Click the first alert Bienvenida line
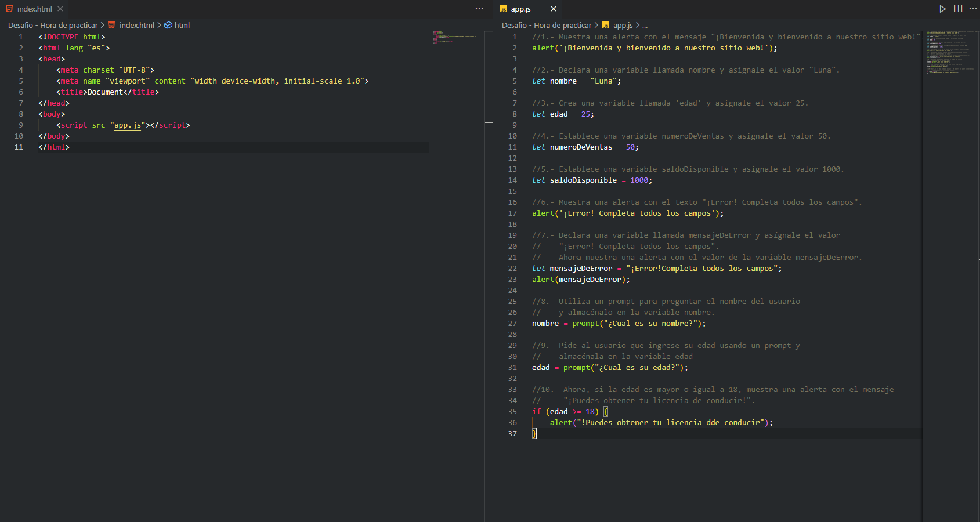 [x=654, y=48]
